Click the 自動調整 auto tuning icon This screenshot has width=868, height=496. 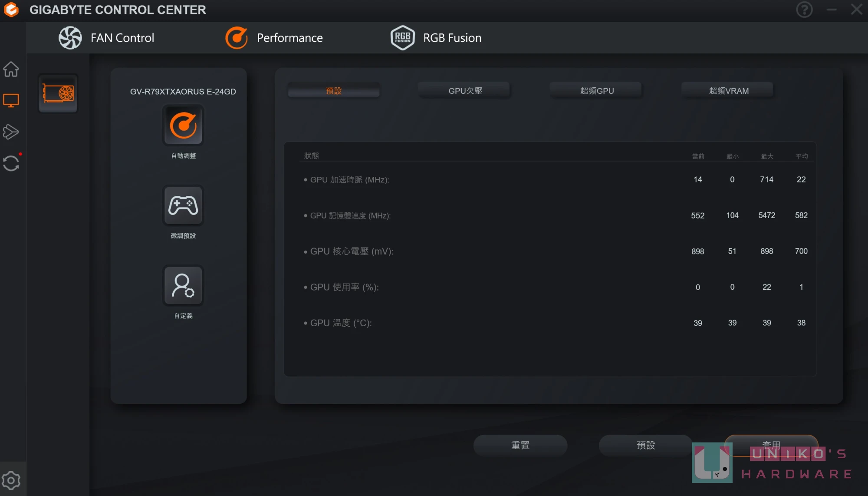183,126
